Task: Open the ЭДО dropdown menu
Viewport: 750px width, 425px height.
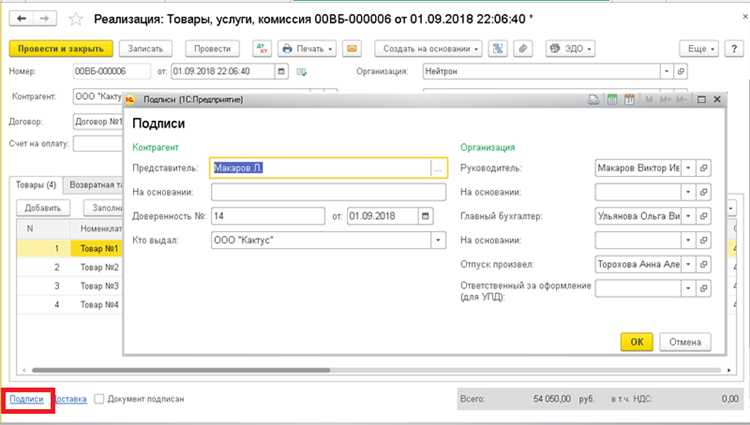Action: coord(570,49)
